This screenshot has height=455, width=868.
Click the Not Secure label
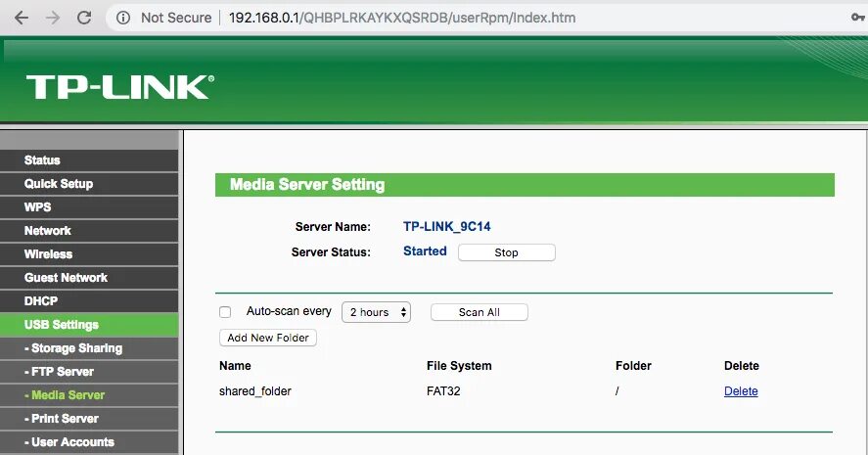176,18
